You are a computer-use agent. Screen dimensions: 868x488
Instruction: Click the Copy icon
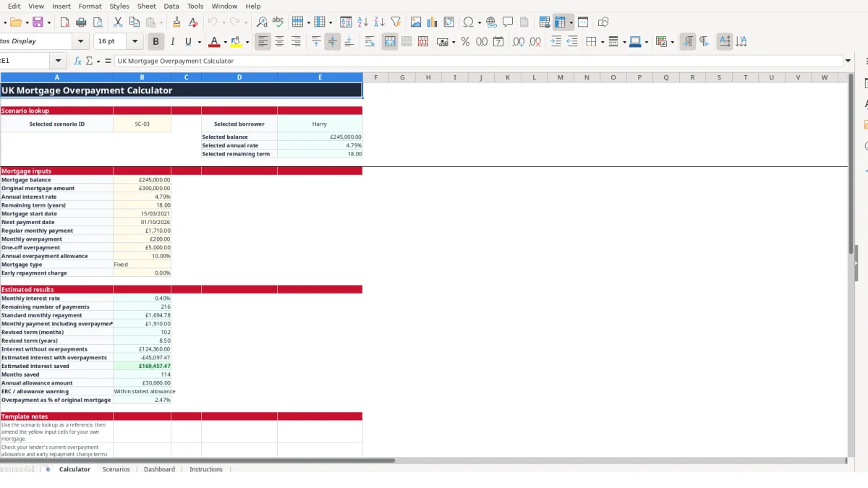point(134,22)
